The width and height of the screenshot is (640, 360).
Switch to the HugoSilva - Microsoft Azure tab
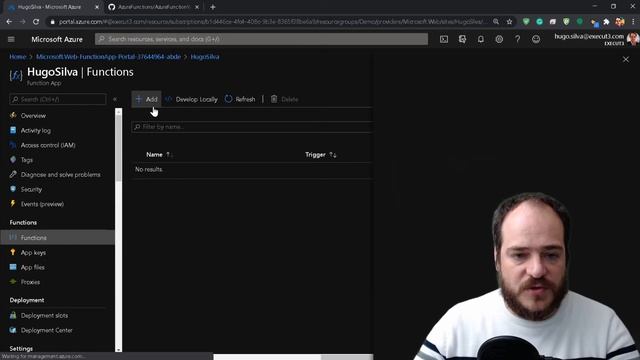click(x=49, y=7)
